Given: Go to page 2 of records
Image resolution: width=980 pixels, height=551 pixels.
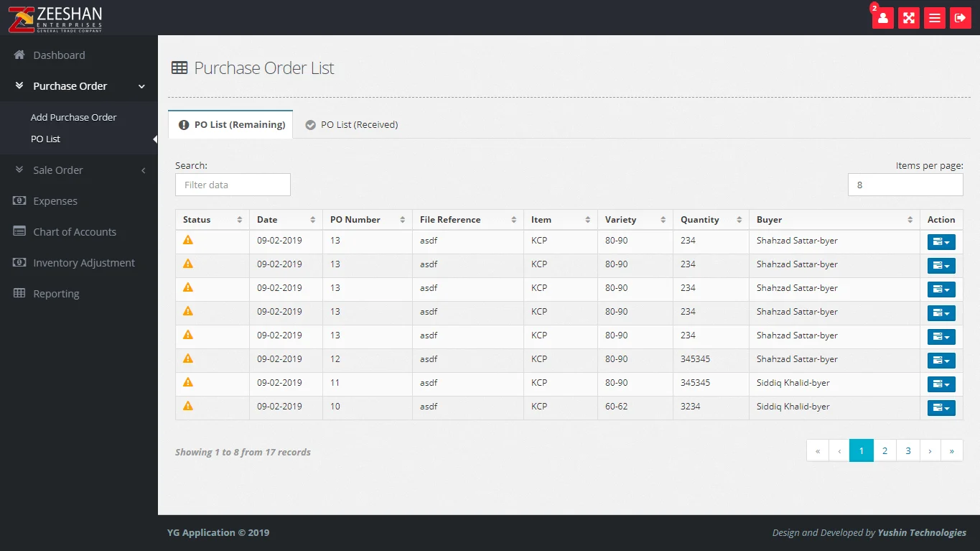Looking at the screenshot, I should (885, 450).
